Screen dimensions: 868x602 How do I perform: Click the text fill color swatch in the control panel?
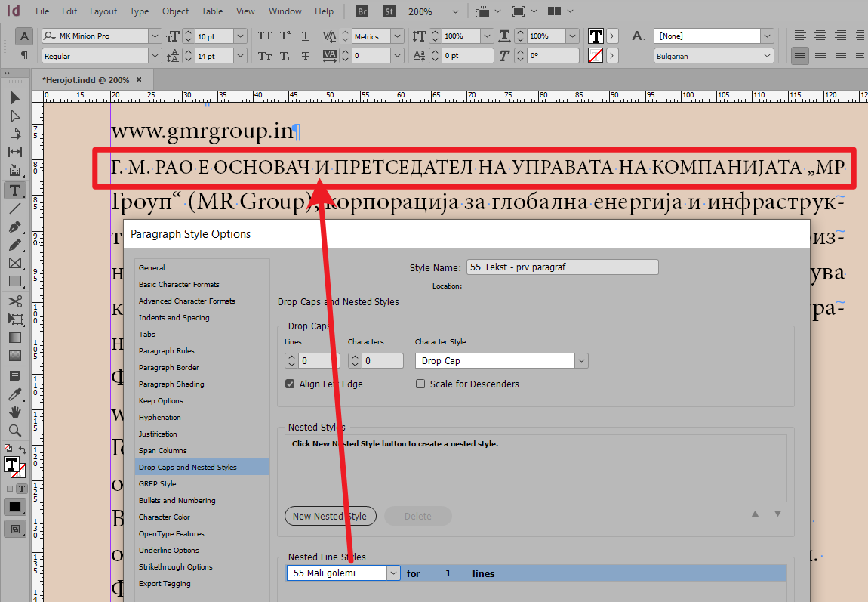coord(596,36)
